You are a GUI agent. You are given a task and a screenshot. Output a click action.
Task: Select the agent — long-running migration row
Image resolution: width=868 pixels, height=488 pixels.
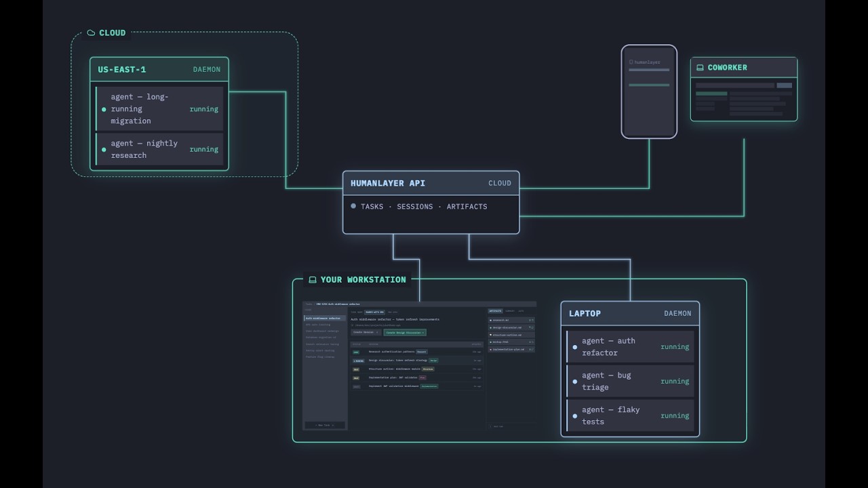159,108
